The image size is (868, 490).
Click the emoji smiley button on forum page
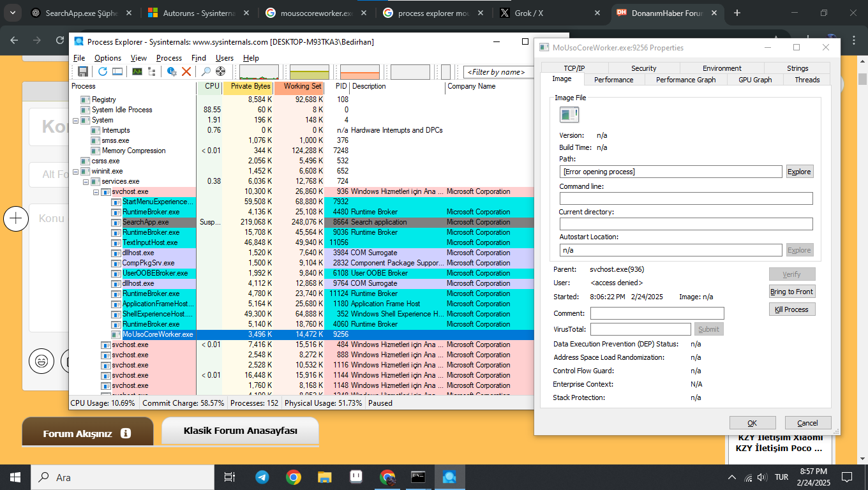point(41,361)
